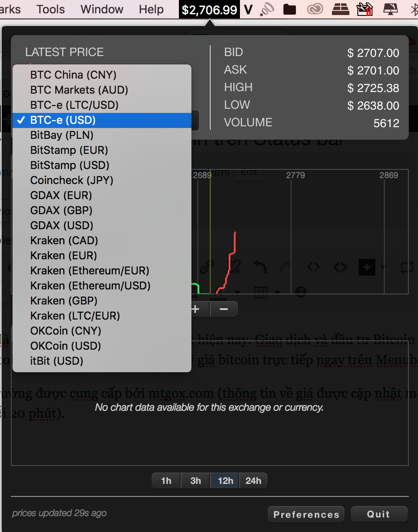Open the Preferences button
The height and width of the screenshot is (532, 418).
[306, 514]
